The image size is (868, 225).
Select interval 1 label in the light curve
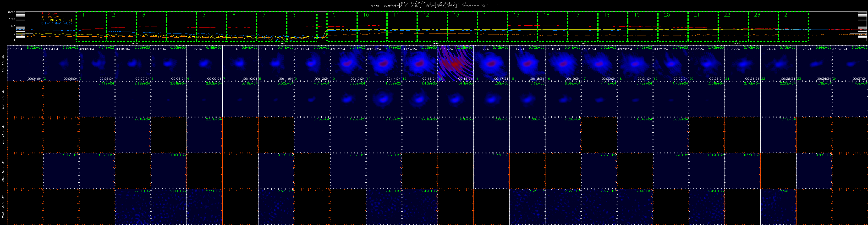[83, 15]
